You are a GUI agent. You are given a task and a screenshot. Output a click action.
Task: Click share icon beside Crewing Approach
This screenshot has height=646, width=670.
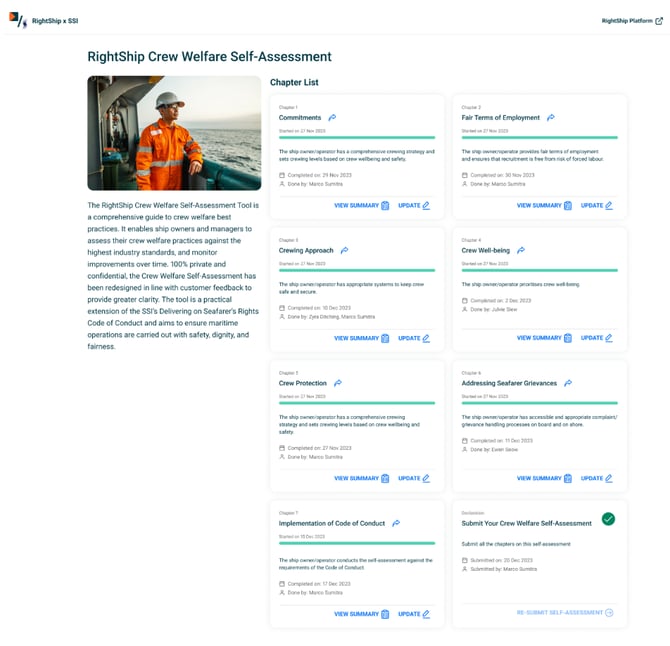click(344, 250)
